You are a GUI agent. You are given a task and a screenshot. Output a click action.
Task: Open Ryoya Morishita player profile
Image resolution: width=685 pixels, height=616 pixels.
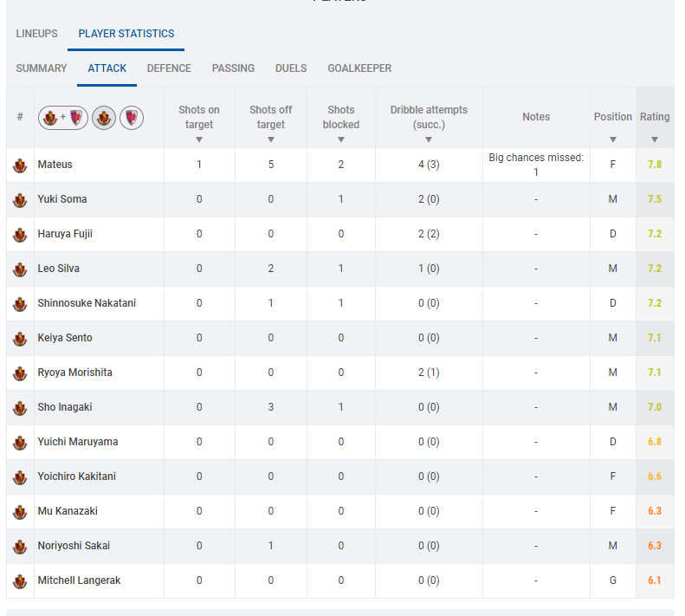tap(74, 373)
